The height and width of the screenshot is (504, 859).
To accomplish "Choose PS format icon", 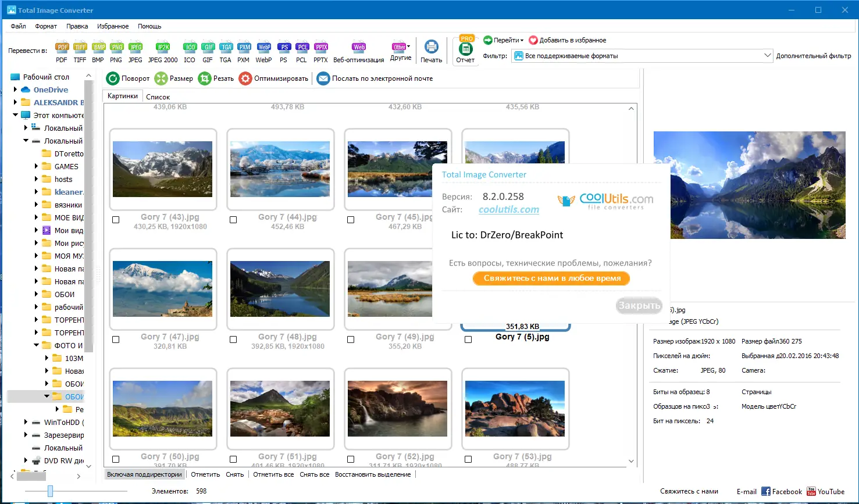I will (283, 51).
